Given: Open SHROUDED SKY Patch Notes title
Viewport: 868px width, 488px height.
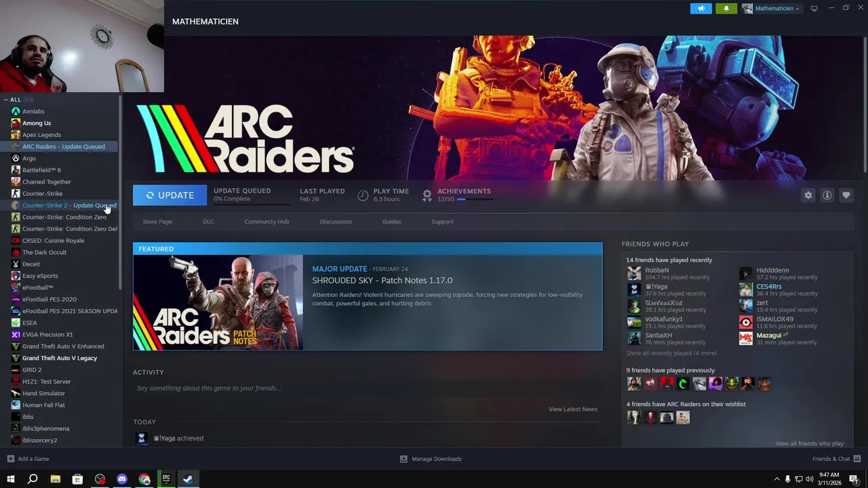Looking at the screenshot, I should [x=382, y=280].
